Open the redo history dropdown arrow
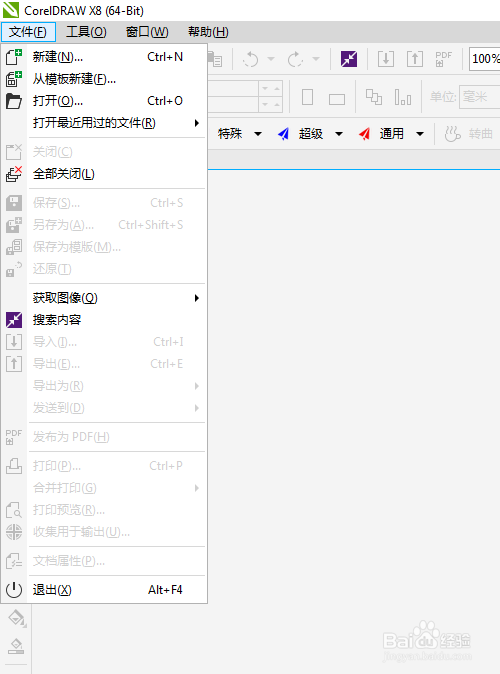Image resolution: width=500 pixels, height=674 pixels. tap(316, 59)
